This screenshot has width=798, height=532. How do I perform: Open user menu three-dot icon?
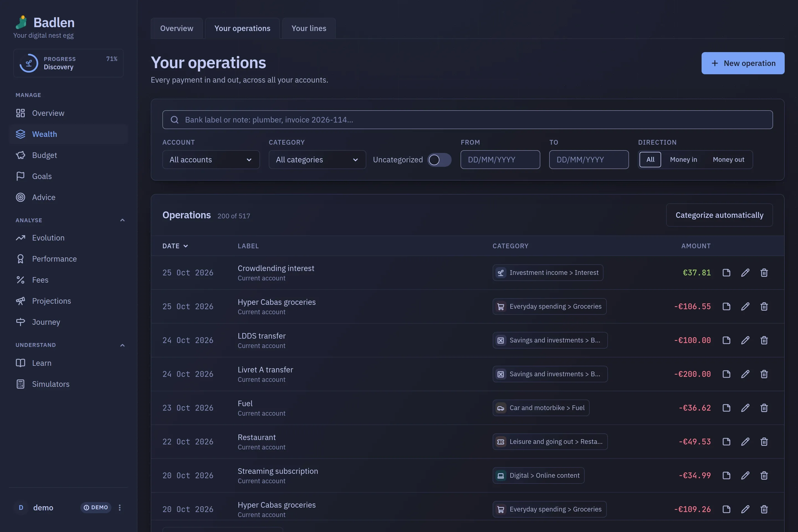pos(119,508)
